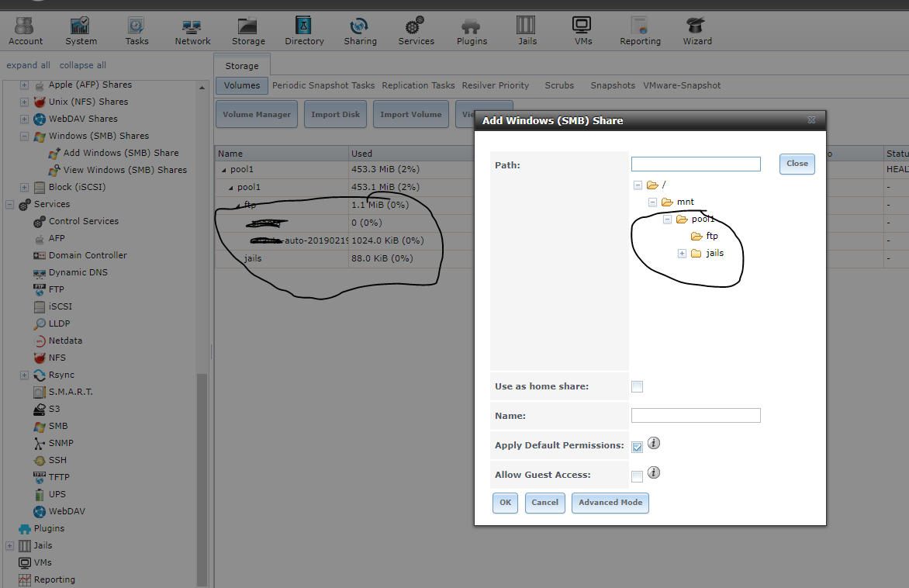This screenshot has height=588, width=909.
Task: Click the Unix (NFS) Shares tree icon
Action: click(40, 102)
